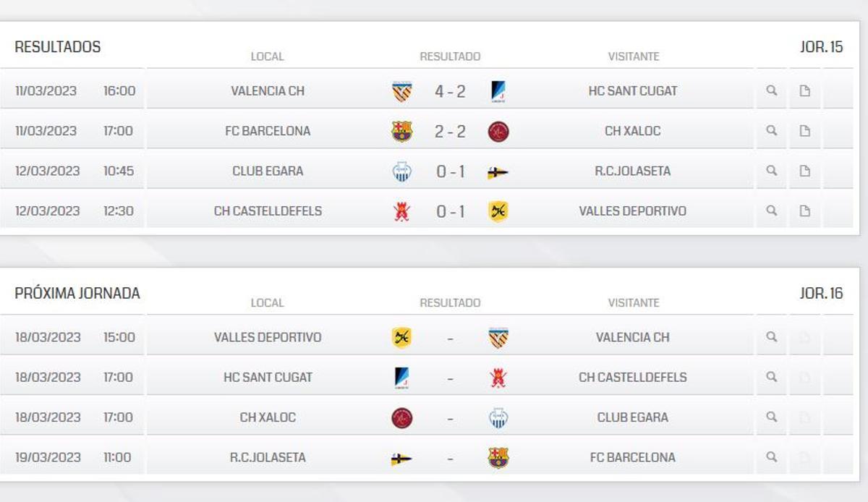Viewport: 868px width, 502px height.
Task: Click the document icon for Club Egara result
Action: pyautogui.click(x=804, y=171)
